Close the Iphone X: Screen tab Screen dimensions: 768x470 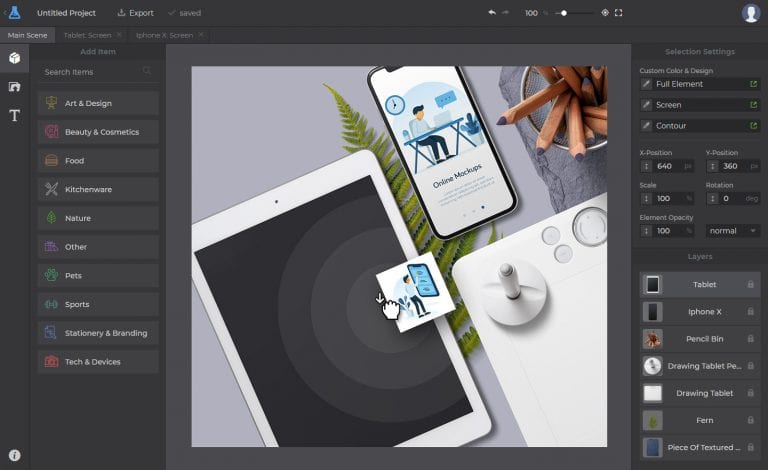(201, 35)
